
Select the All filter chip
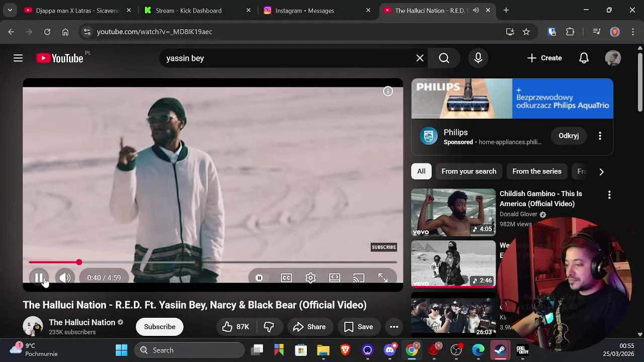[x=421, y=171]
